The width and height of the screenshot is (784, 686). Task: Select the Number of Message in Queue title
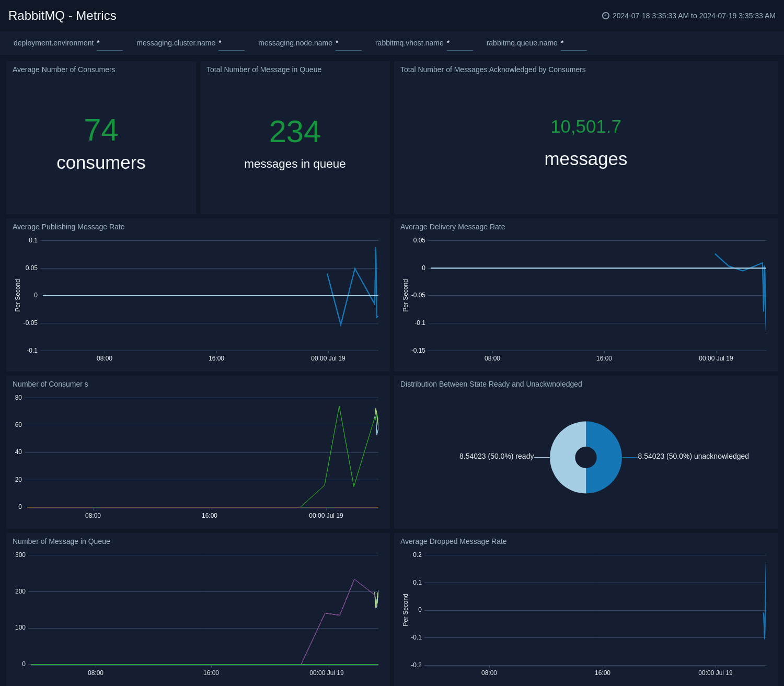point(61,541)
